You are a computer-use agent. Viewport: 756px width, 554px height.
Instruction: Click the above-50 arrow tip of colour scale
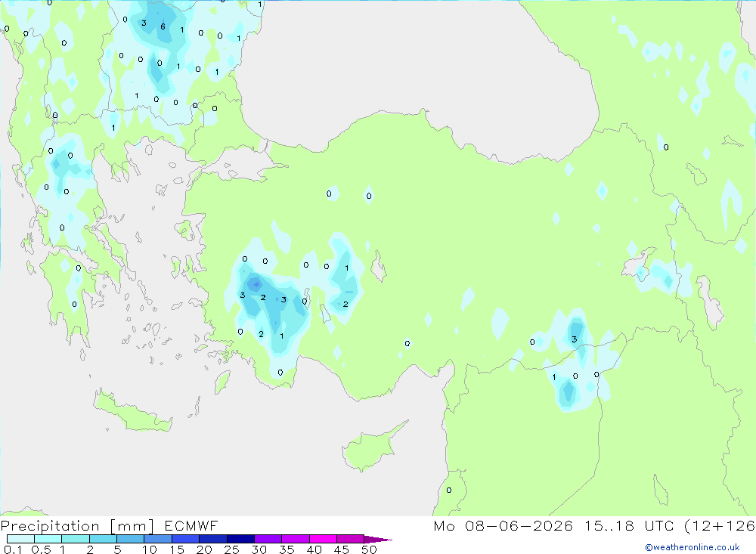[x=379, y=540]
